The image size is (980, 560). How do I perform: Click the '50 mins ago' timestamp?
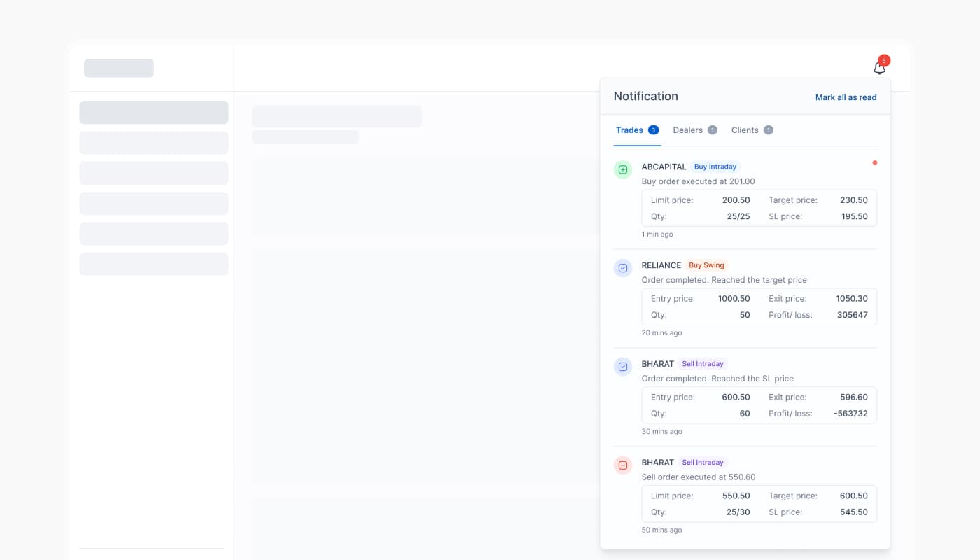click(661, 531)
